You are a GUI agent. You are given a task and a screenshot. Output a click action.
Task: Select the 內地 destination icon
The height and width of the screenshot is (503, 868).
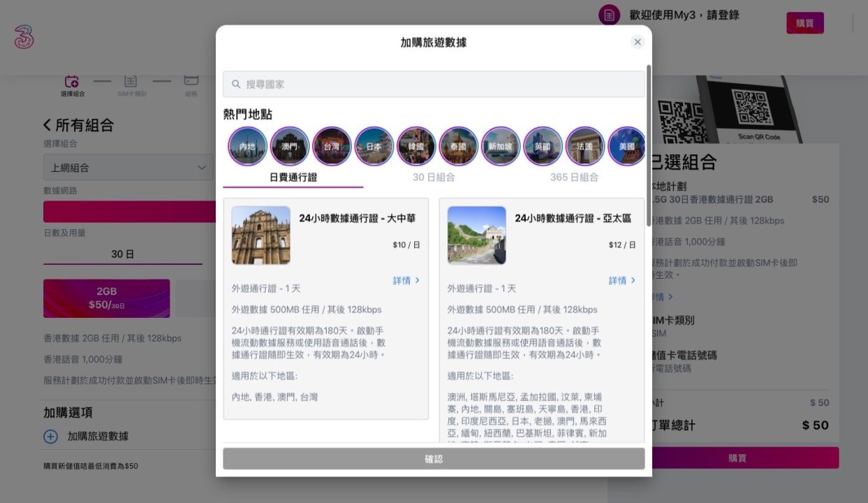point(247,147)
